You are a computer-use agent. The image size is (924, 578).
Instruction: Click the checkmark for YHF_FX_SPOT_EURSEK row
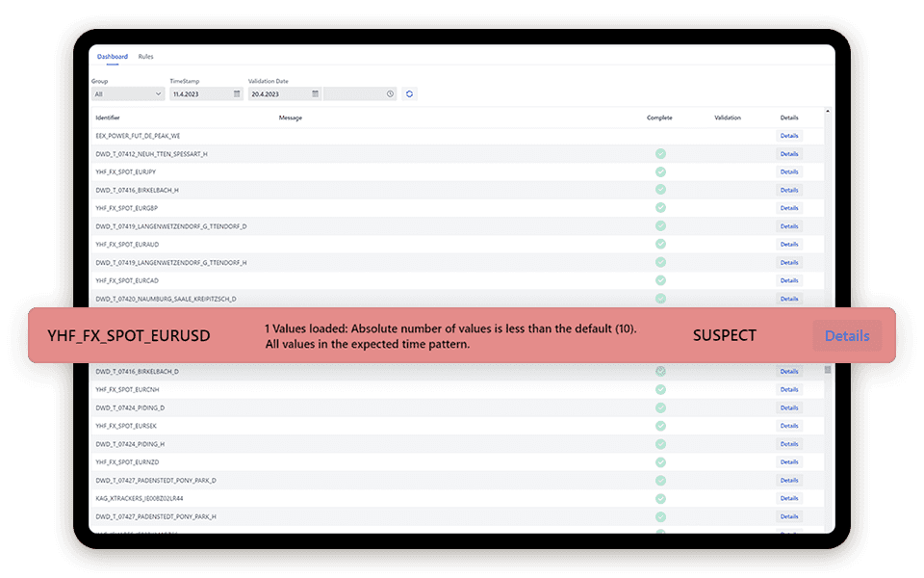[660, 425]
